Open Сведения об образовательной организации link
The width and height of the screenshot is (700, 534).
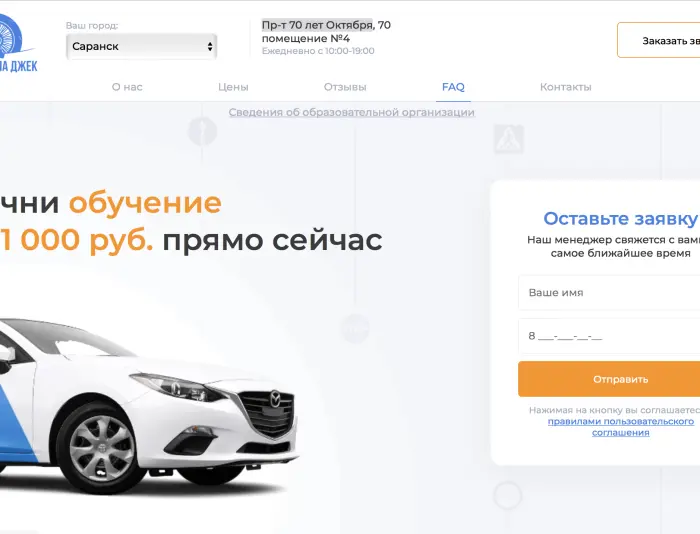point(351,112)
